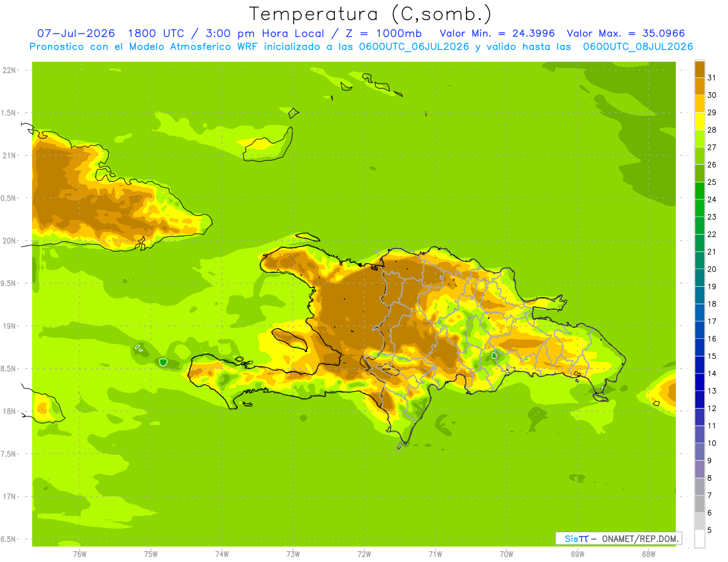This screenshot has height=562, width=728.
Task: Click the colorbar label "22"
Action: click(712, 234)
